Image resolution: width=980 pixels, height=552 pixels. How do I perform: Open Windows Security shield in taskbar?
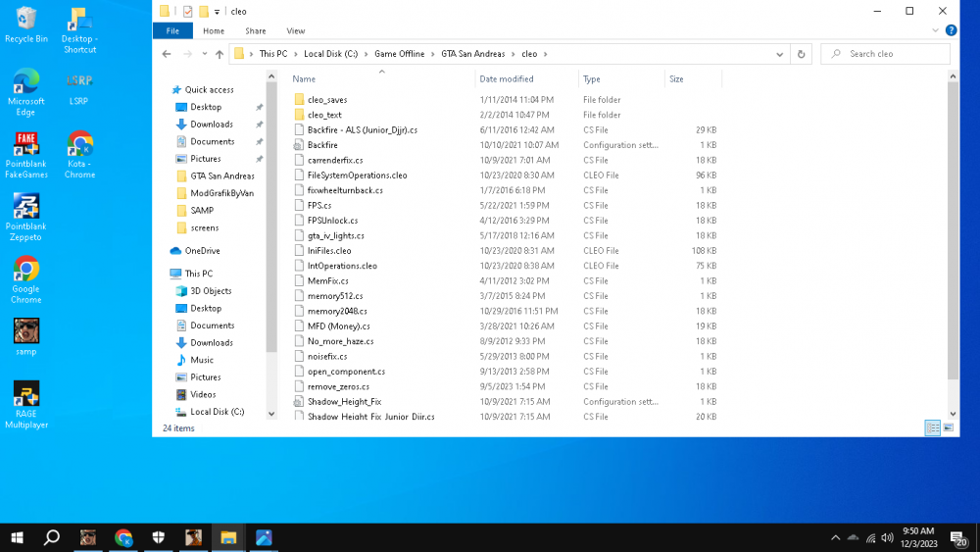(158, 537)
